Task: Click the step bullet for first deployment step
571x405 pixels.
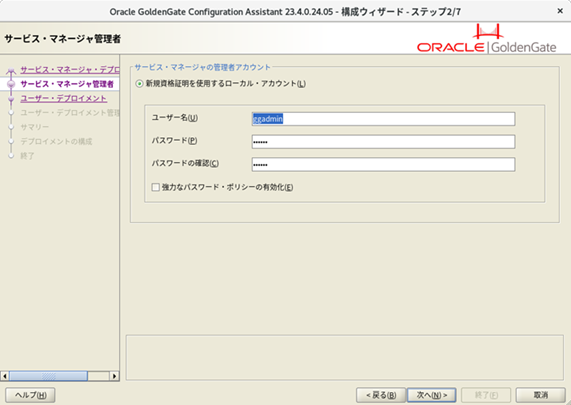Action: [x=11, y=70]
